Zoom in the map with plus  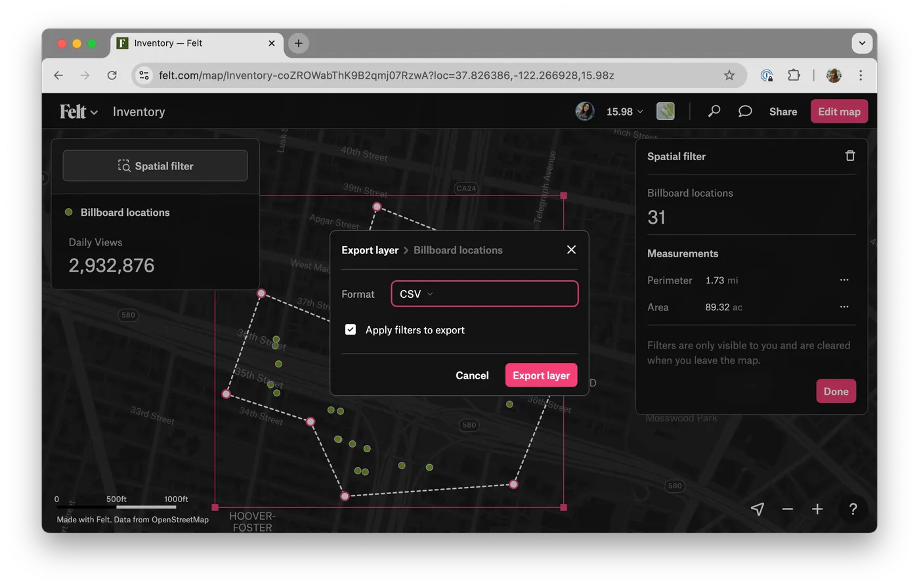pyautogui.click(x=817, y=509)
